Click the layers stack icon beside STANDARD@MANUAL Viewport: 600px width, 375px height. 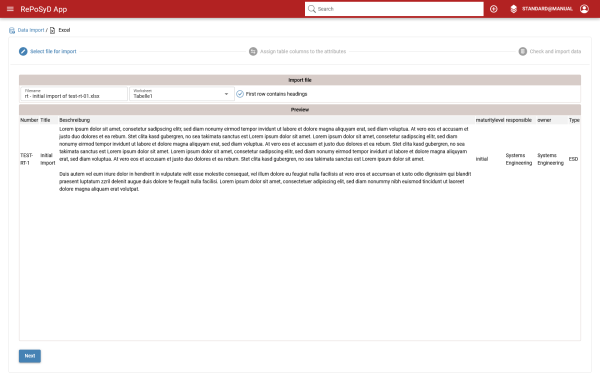point(514,9)
